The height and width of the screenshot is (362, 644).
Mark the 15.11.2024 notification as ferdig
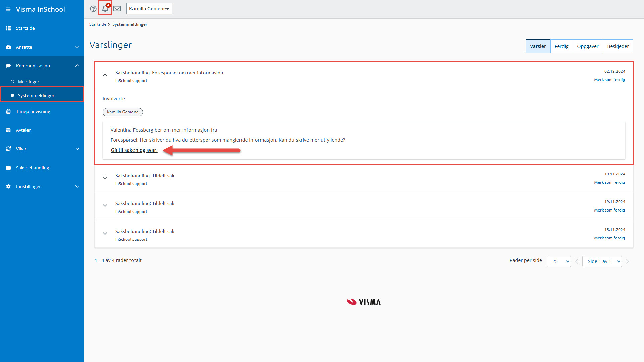point(609,238)
